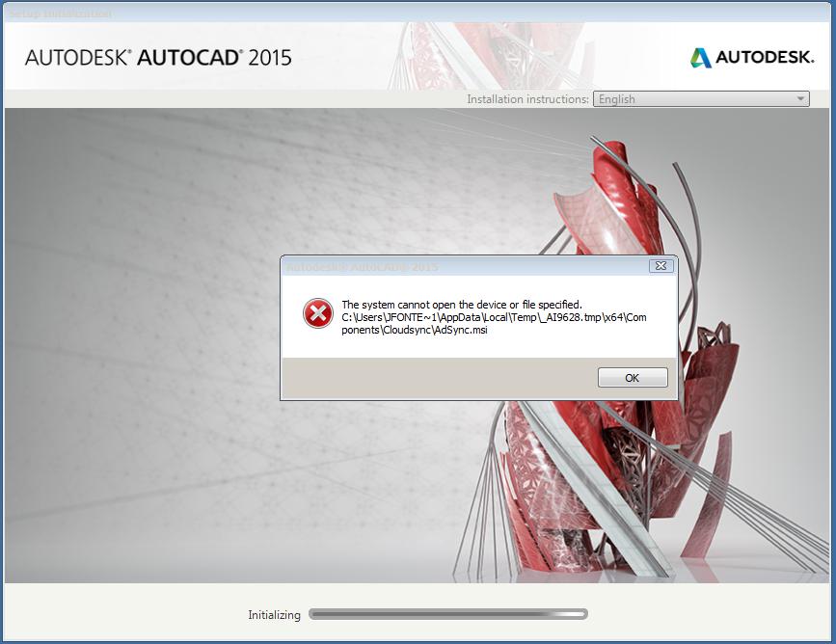This screenshot has height=644, width=836.
Task: Click the Installation instructions dropdown arrow
Action: click(x=800, y=99)
